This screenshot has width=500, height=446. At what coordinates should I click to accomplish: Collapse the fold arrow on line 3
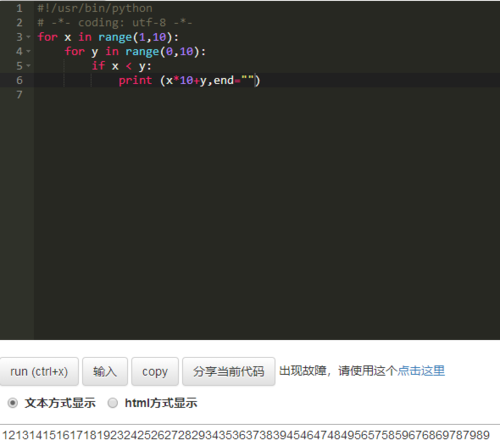tap(28, 37)
